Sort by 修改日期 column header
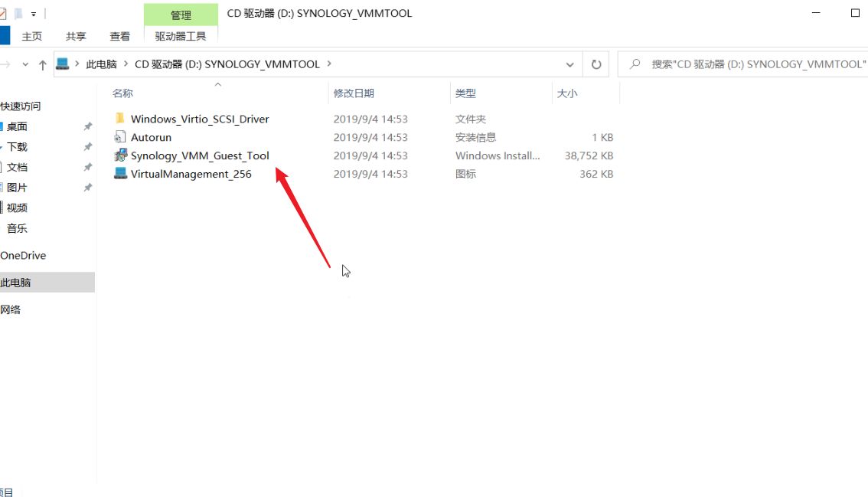The height and width of the screenshot is (497, 868). pyautogui.click(x=354, y=93)
